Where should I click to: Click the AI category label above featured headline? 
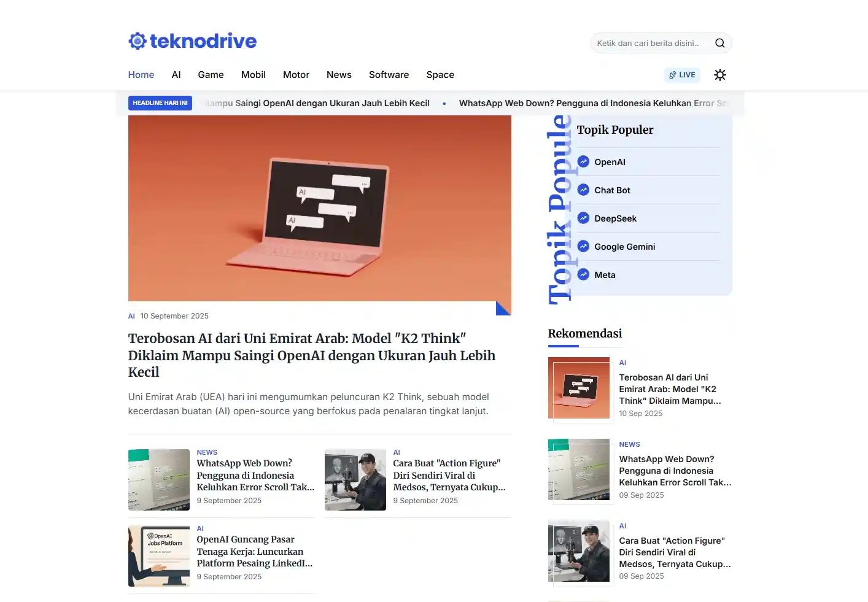[131, 316]
